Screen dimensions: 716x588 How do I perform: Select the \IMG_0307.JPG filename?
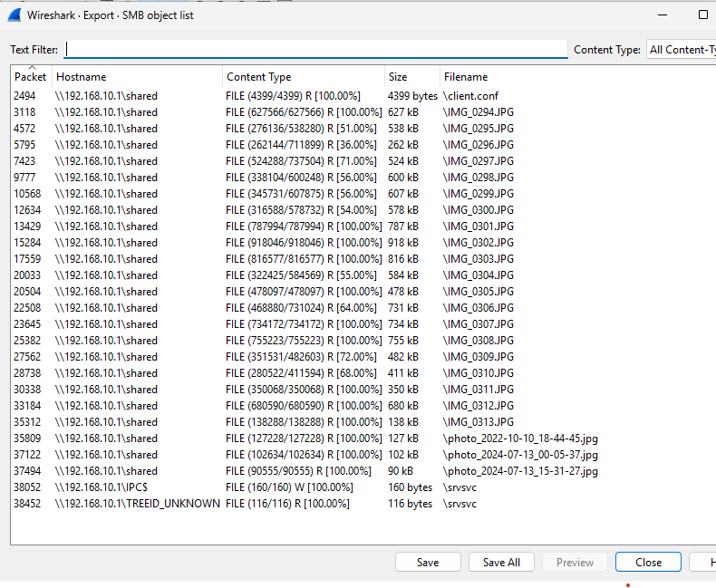[479, 324]
